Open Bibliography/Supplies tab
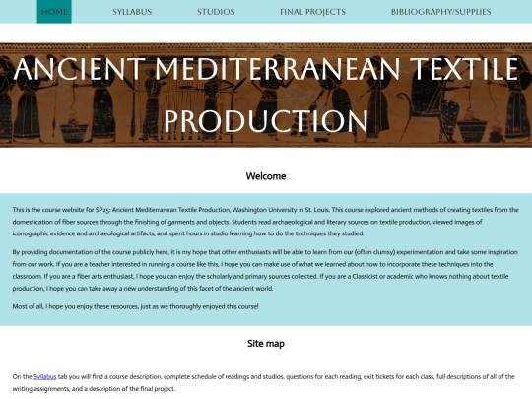Viewport: 532px width, 399px height. click(x=440, y=12)
